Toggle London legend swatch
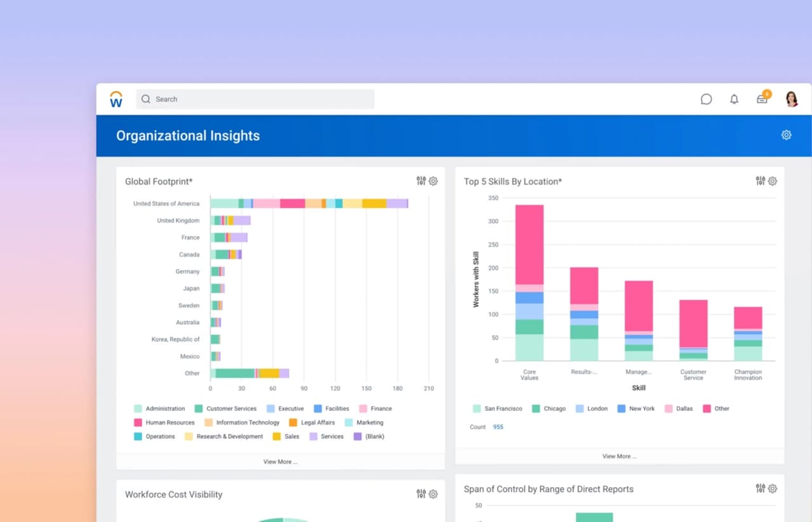This screenshot has width=812, height=522. 580,408
